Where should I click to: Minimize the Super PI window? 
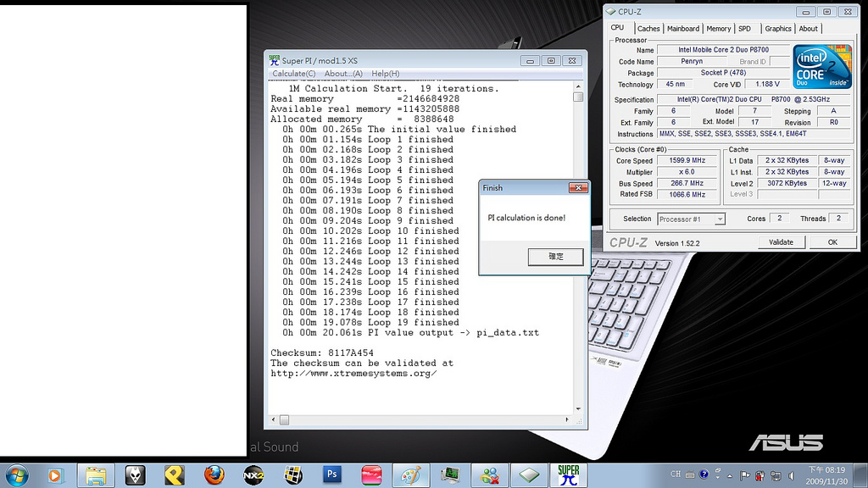(x=530, y=61)
